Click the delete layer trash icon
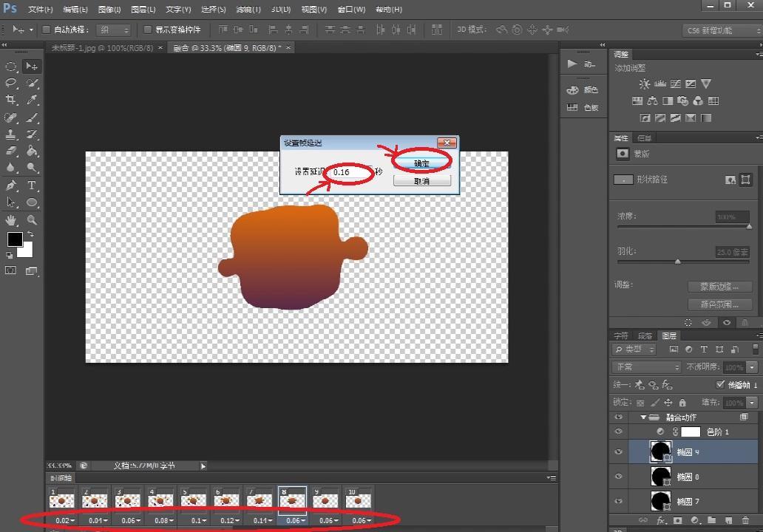This screenshot has height=532, width=763. point(745,521)
